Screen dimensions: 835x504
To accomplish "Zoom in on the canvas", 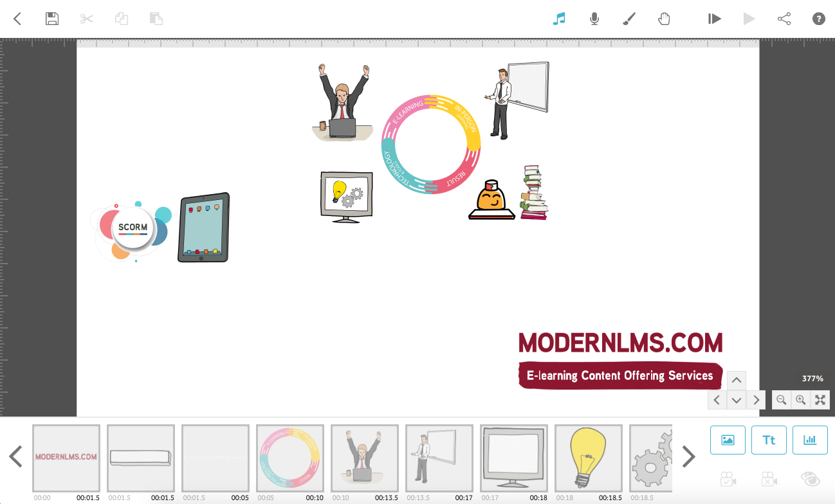I will pos(801,400).
